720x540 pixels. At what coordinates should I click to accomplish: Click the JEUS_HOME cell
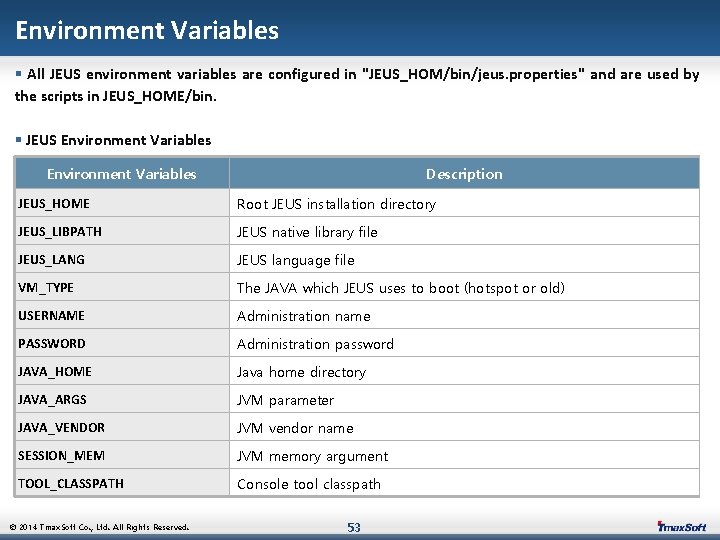122,203
